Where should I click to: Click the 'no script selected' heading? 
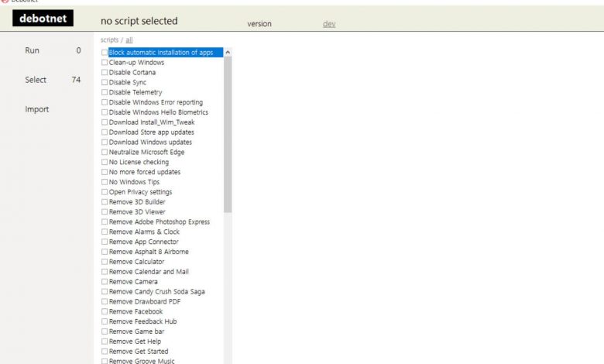(139, 21)
